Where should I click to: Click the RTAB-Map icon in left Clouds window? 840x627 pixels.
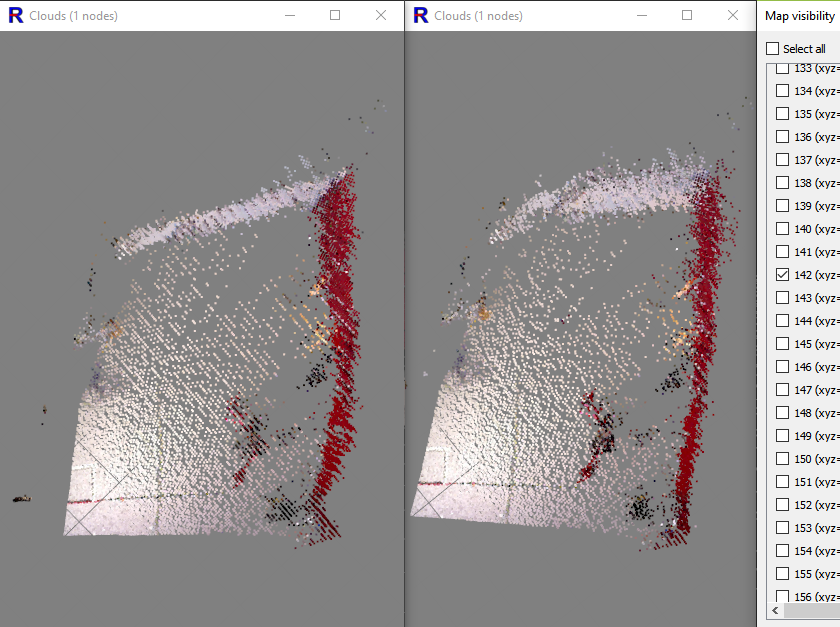click(15, 15)
